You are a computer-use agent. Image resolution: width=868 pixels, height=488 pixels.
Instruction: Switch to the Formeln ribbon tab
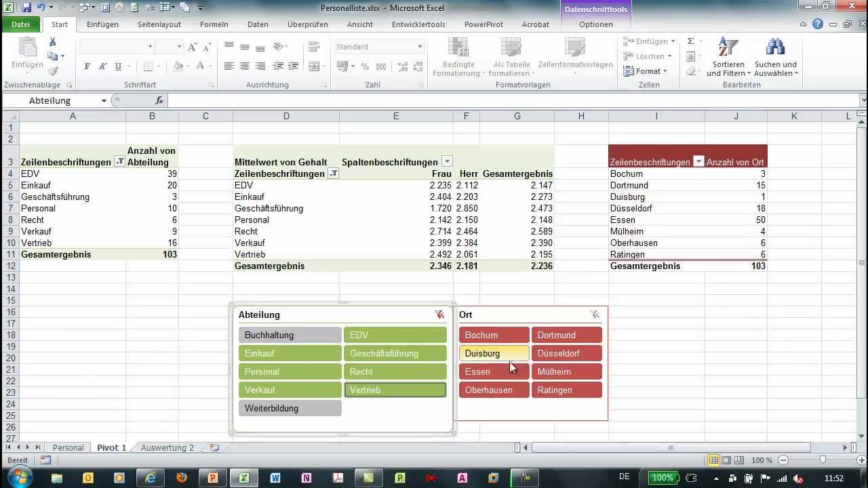(x=214, y=24)
